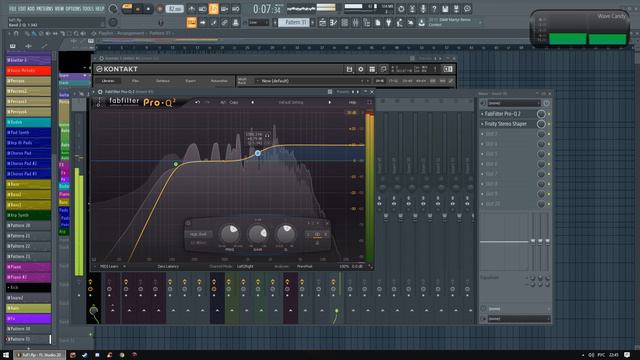Toggle FabFilter Pro-Q 2 mixer slot enable knob
Screen dimensions: 640x360
pyautogui.click(x=541, y=114)
